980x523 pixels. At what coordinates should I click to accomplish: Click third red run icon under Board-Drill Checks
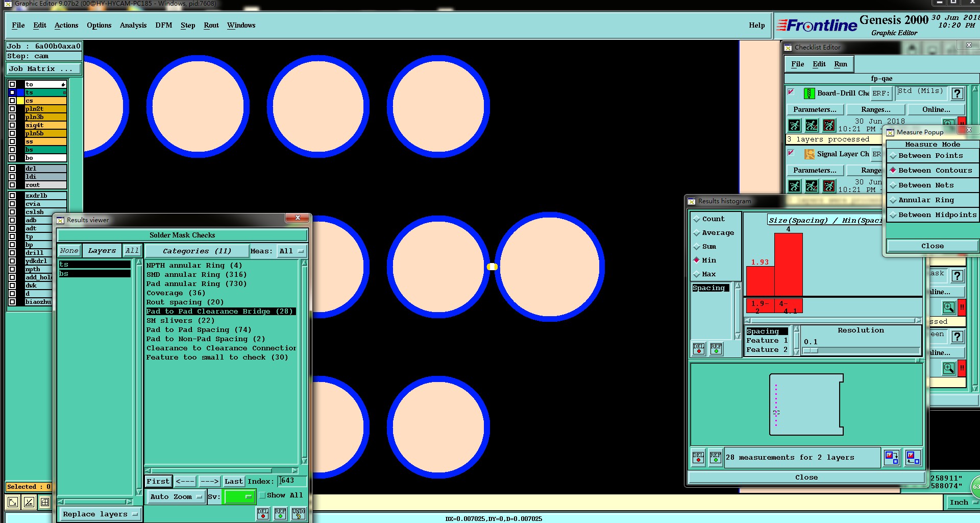[829, 125]
